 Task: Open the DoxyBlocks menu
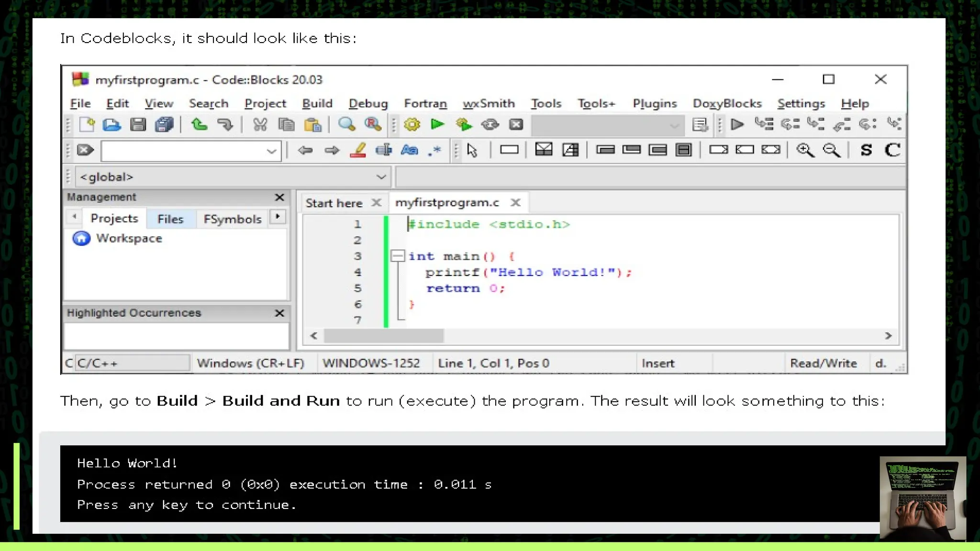[727, 103]
